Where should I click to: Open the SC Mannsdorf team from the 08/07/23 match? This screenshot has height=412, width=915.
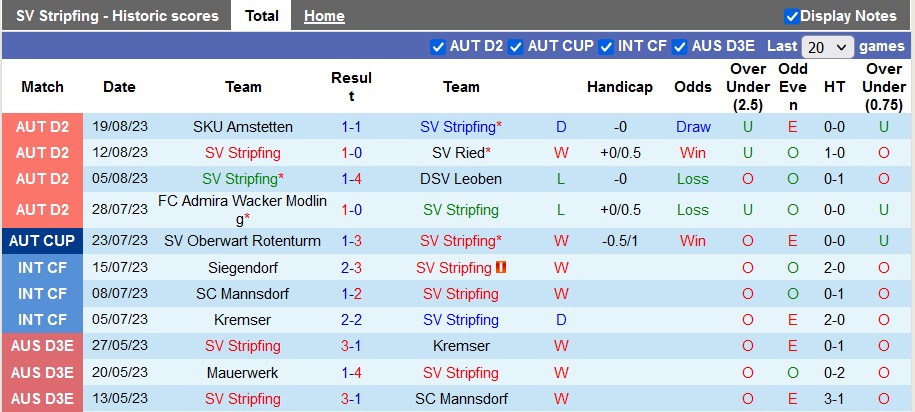click(x=243, y=294)
